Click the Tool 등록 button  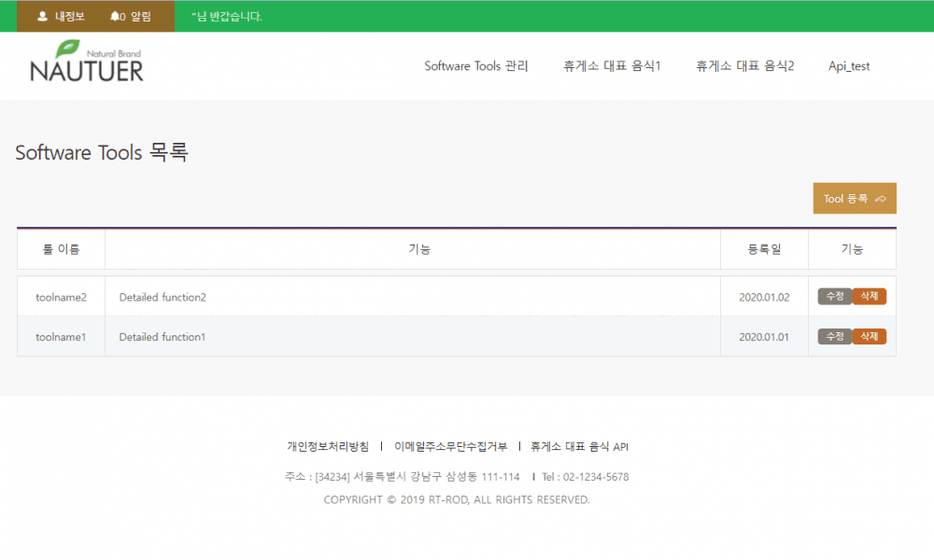(854, 199)
